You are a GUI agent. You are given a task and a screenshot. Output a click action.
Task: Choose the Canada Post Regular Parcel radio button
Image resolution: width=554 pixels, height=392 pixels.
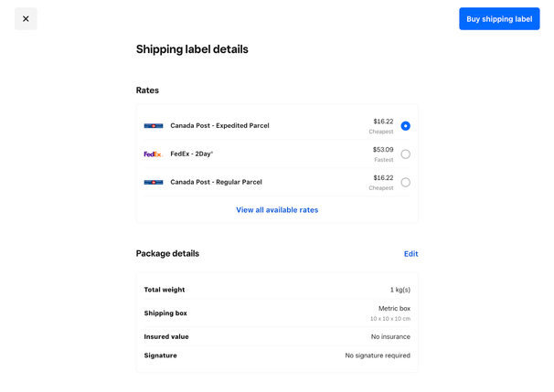tap(405, 183)
